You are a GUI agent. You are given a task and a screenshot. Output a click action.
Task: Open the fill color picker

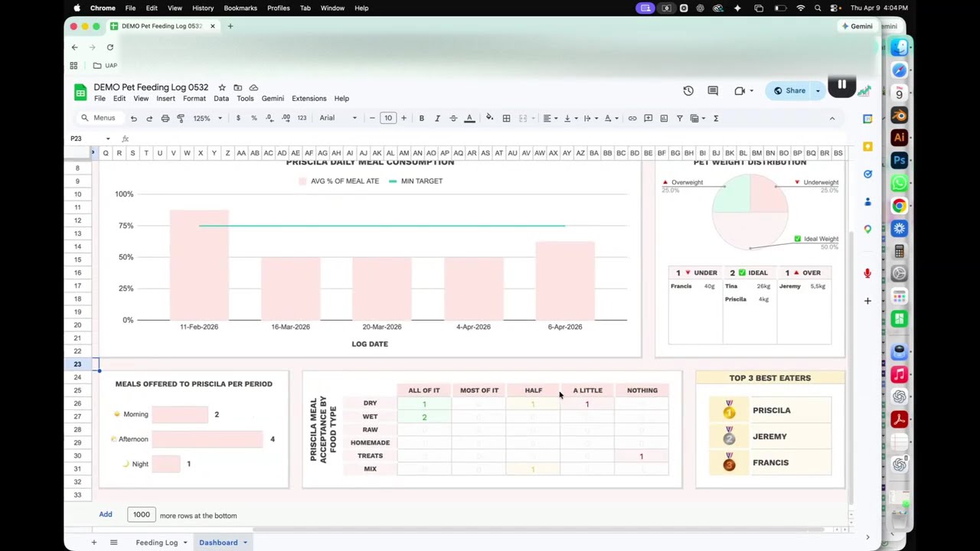pos(490,119)
